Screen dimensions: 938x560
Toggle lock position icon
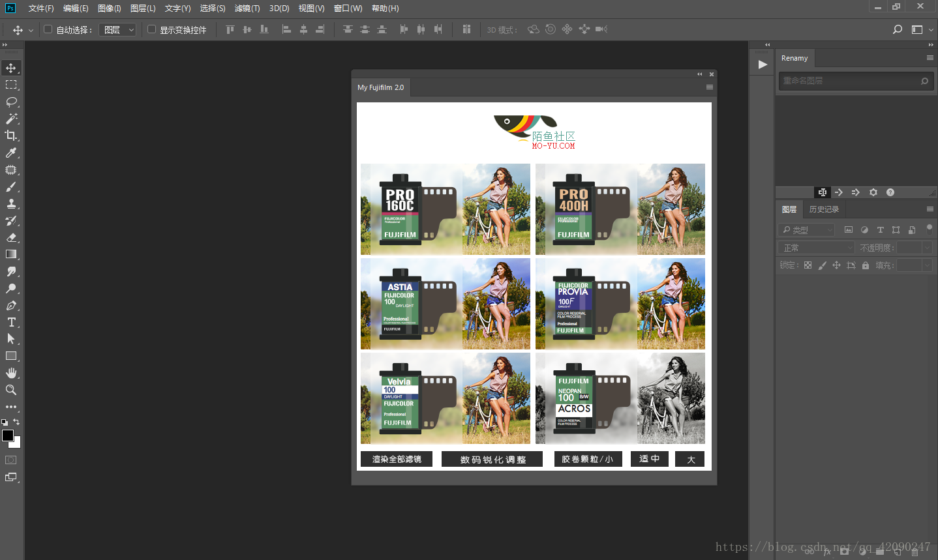(x=836, y=265)
